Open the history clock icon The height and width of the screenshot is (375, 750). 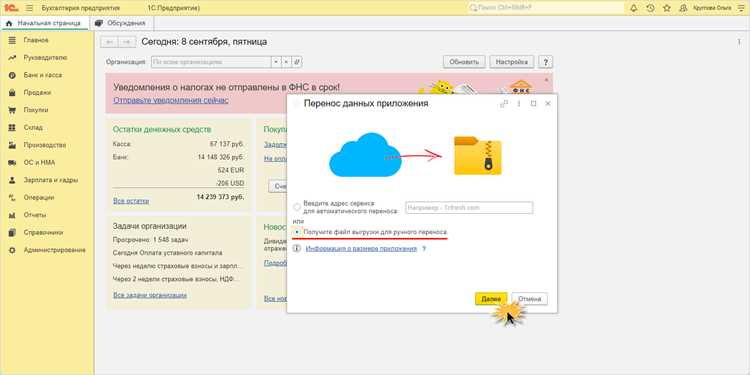coord(650,8)
